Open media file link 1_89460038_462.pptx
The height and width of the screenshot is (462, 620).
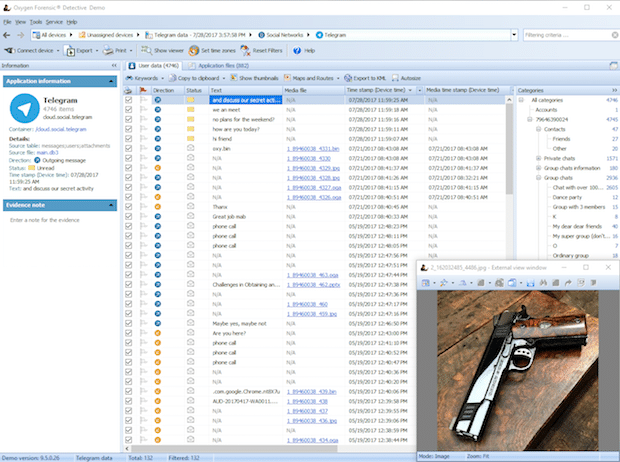pyautogui.click(x=313, y=285)
